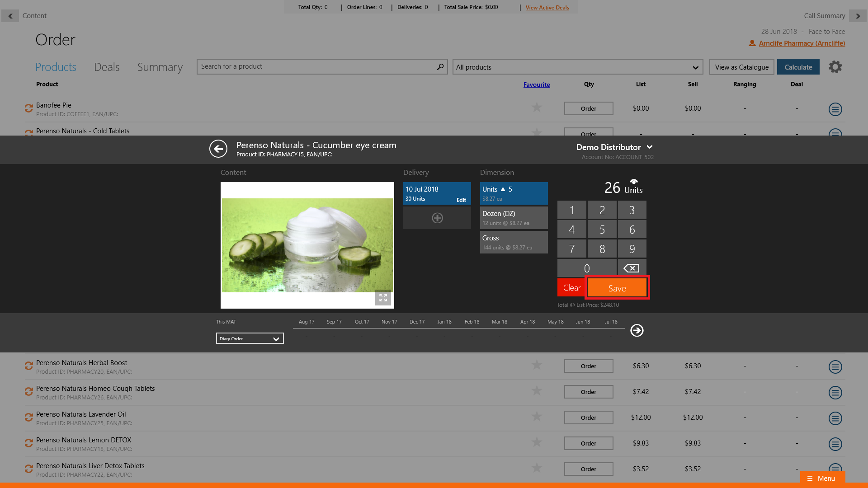Viewport: 868px width, 488px height.
Task: Click the settings gear icon
Action: coord(835,67)
